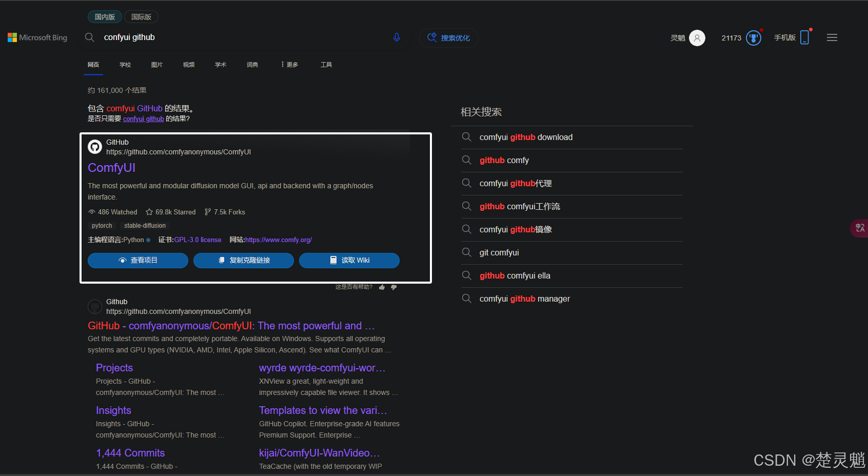Open the hamburger settings menu

832,37
